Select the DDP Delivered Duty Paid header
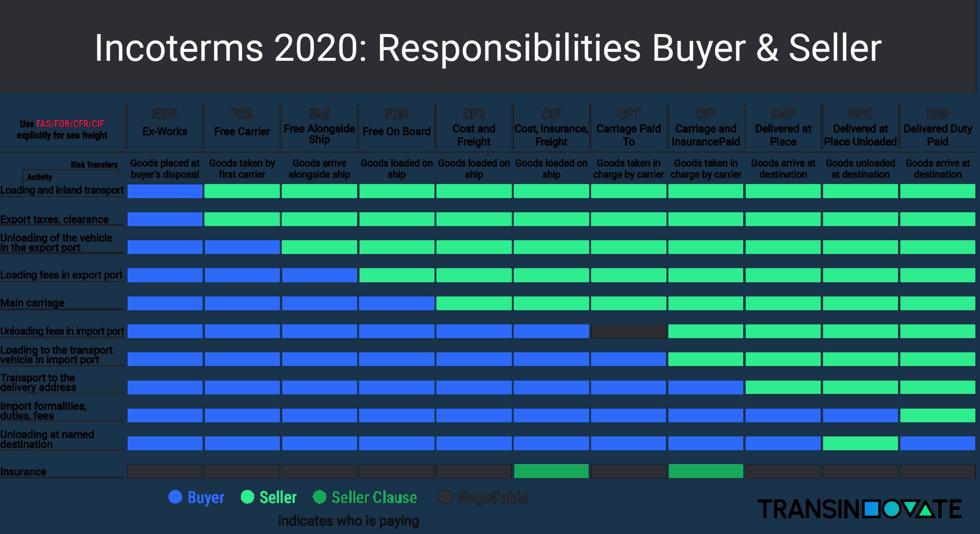 pos(938,127)
